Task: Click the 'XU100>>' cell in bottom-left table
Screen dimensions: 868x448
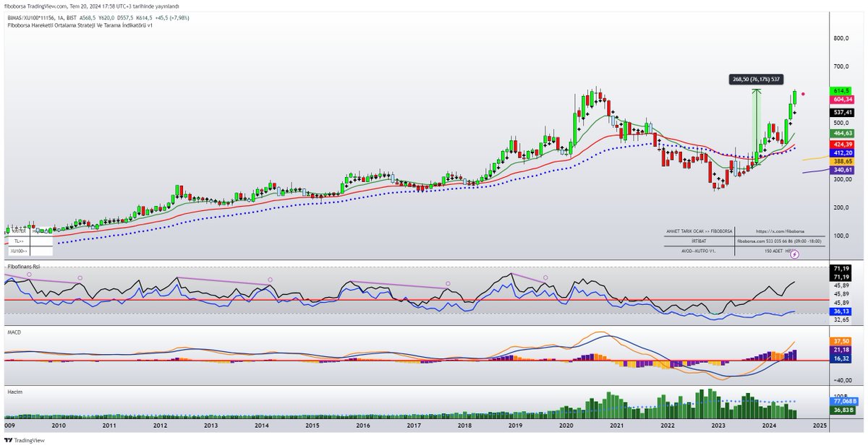Action: 18,251
